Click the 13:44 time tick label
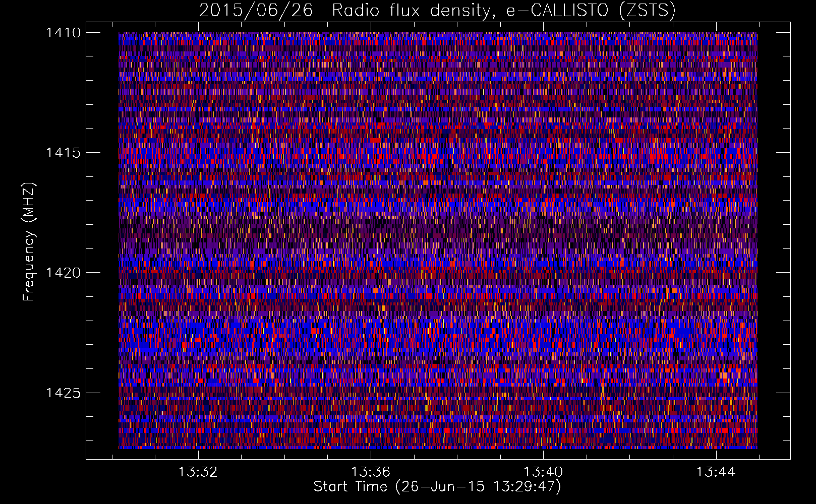This screenshot has width=816, height=504. click(x=716, y=472)
